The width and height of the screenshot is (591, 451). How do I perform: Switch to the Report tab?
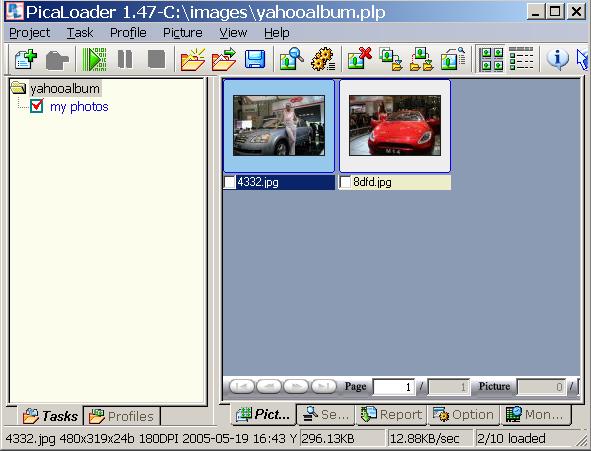391,414
